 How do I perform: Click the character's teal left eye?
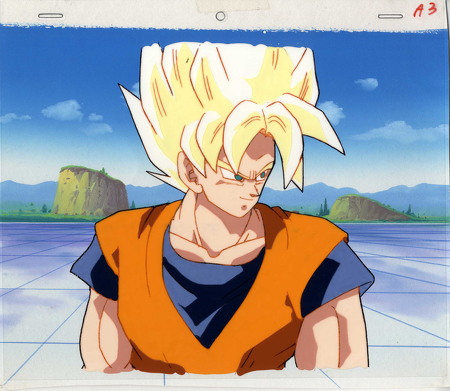(x=238, y=178)
